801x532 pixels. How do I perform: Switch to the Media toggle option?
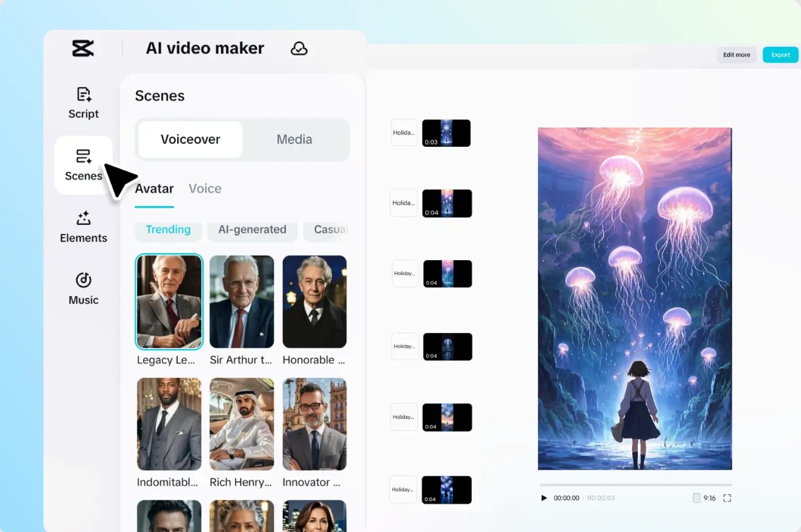294,139
